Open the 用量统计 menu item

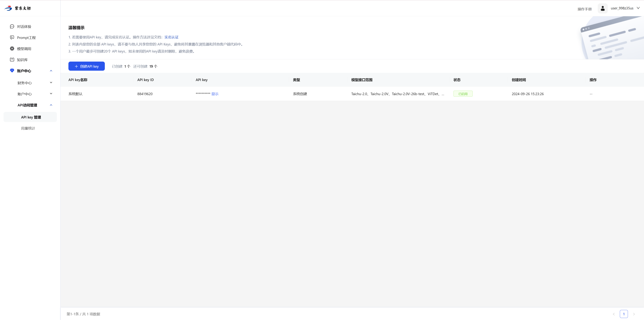click(28, 128)
